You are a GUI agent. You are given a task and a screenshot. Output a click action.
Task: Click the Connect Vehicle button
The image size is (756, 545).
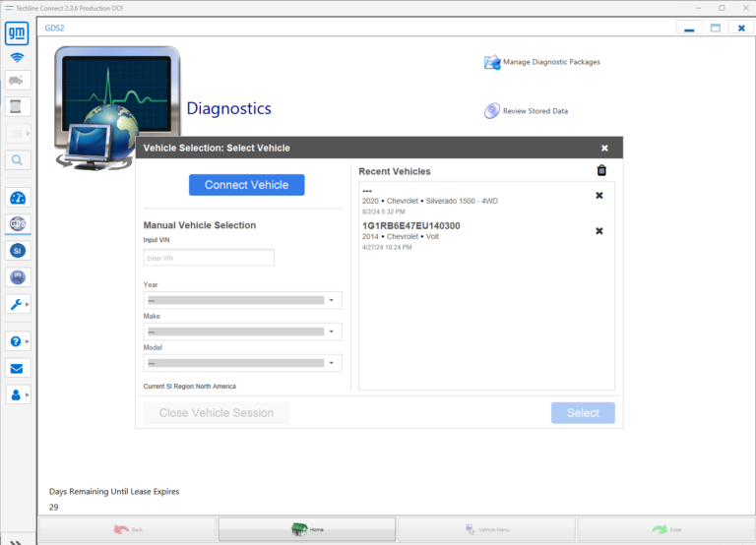pyautogui.click(x=246, y=185)
